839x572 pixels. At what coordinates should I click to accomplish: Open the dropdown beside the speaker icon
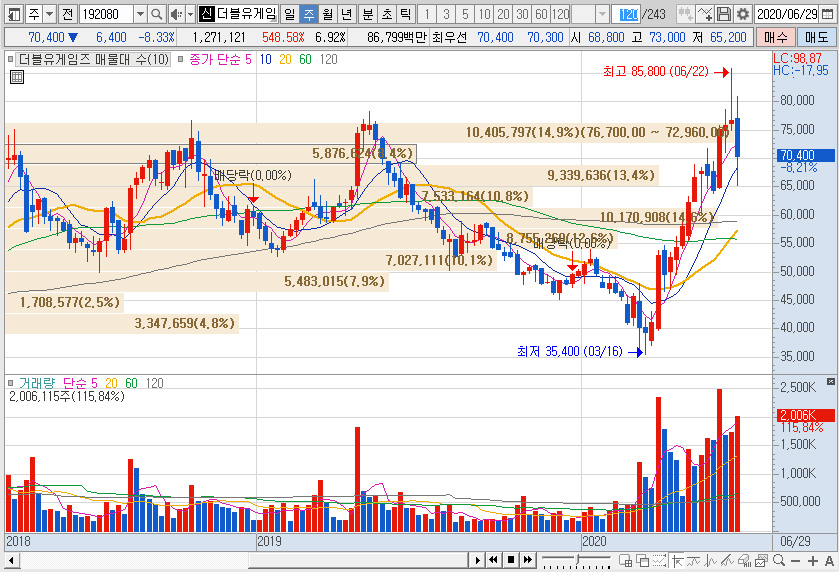[190, 14]
